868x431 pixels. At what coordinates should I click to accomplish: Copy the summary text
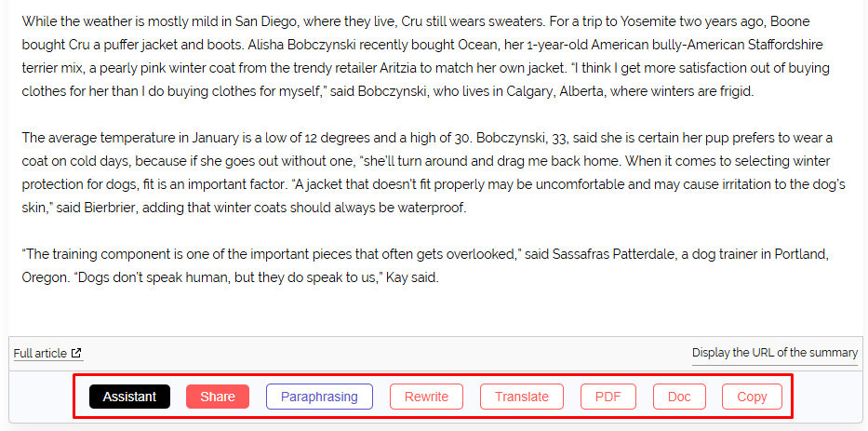point(752,397)
